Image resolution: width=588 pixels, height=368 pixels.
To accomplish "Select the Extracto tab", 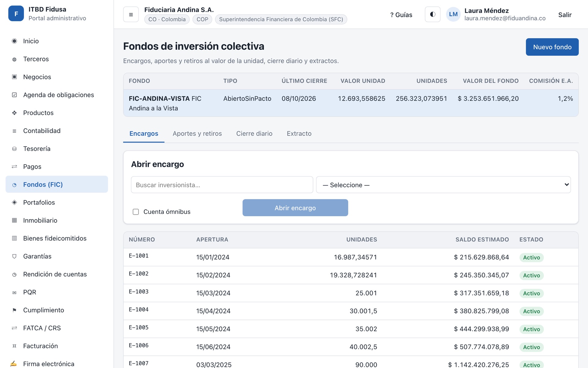I will (299, 134).
